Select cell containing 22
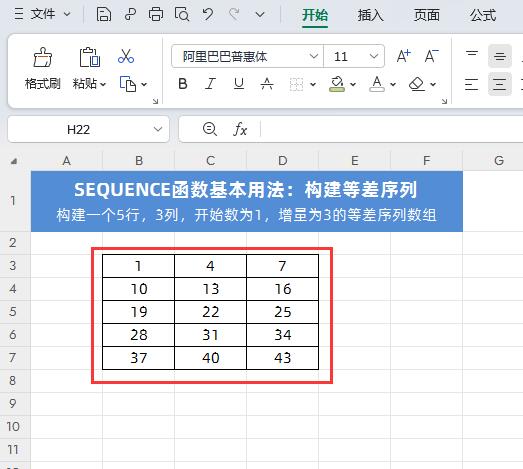The height and width of the screenshot is (469, 523). 210,312
